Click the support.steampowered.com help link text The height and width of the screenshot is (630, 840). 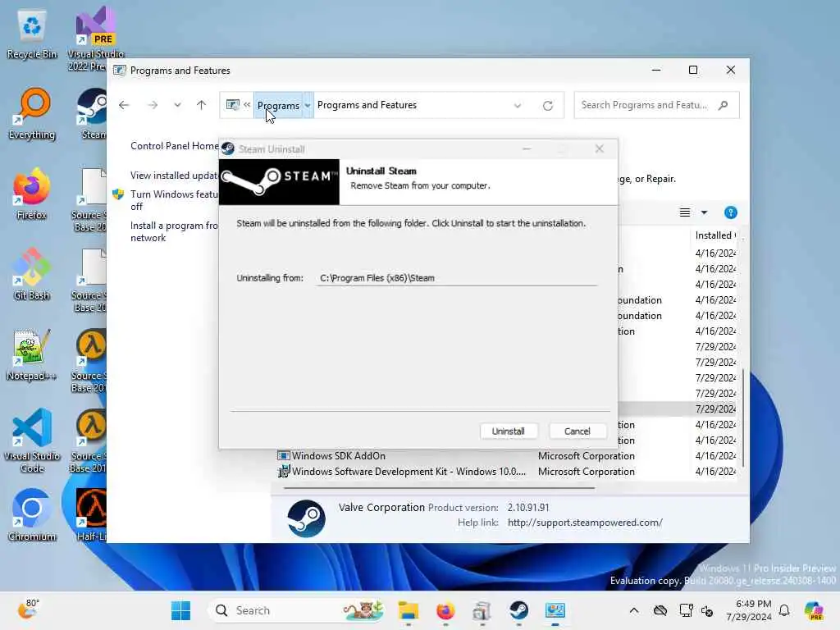pos(585,523)
